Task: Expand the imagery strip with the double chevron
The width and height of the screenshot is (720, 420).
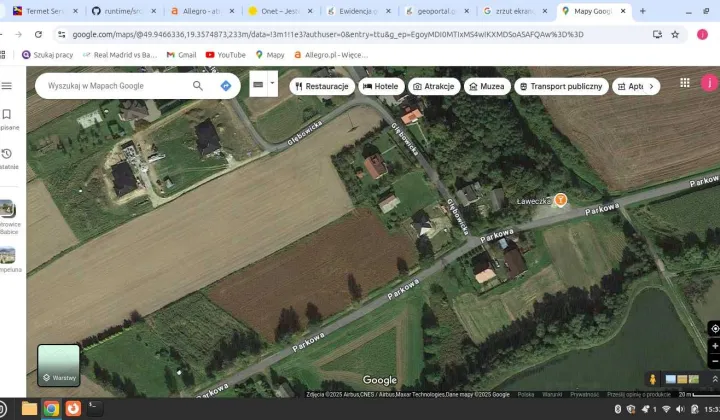Action: (x=715, y=379)
